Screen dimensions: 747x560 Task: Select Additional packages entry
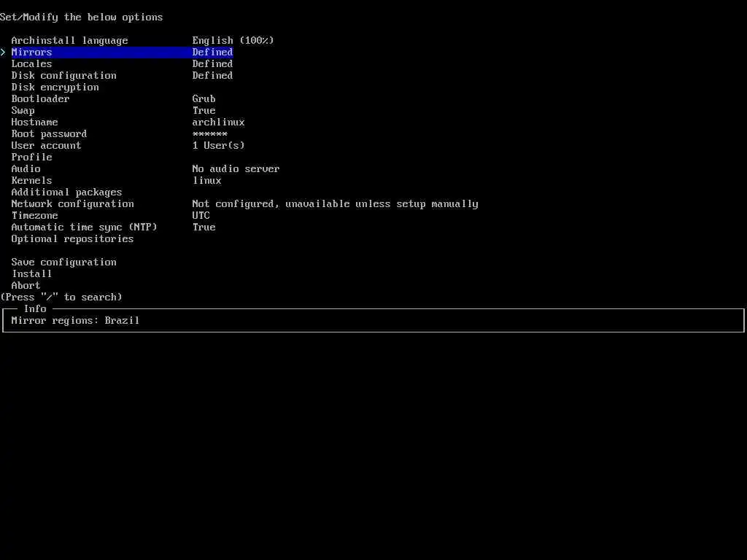tap(66, 192)
